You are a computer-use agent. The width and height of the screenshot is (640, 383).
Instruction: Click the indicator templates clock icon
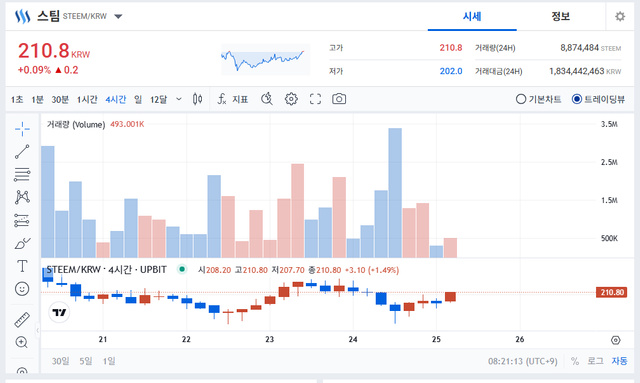267,99
